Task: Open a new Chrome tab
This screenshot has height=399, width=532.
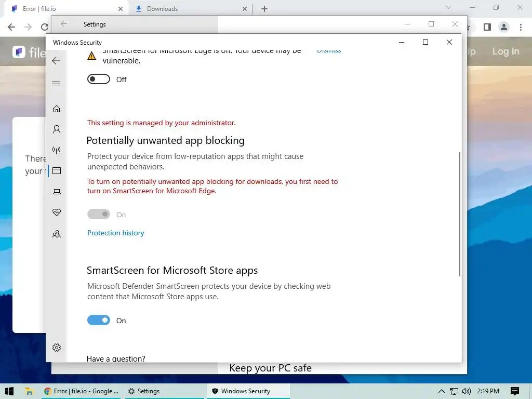Action: click(x=264, y=9)
